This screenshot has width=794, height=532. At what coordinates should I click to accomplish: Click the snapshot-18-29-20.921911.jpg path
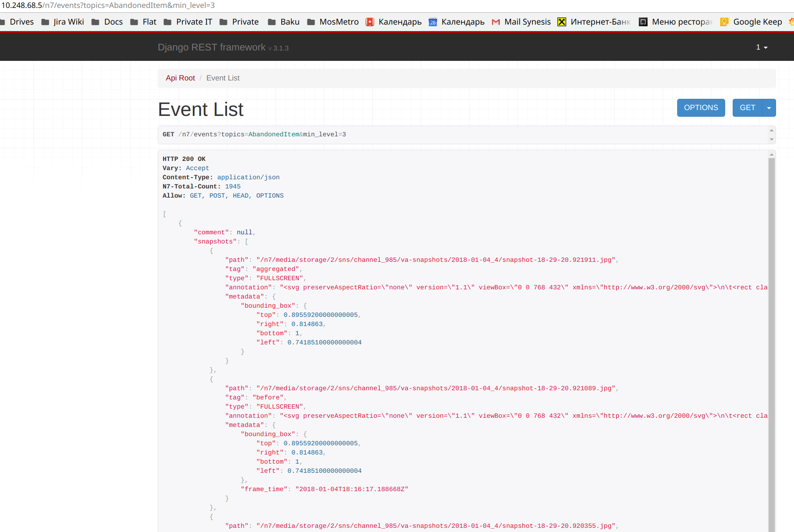click(x=436, y=260)
